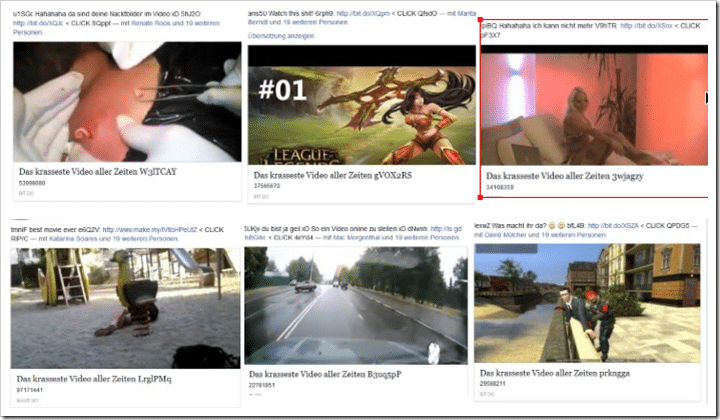Screen dimensions: 720x420
Task: Open the game scene thumbnail prkngga
Action: pyautogui.click(x=587, y=303)
